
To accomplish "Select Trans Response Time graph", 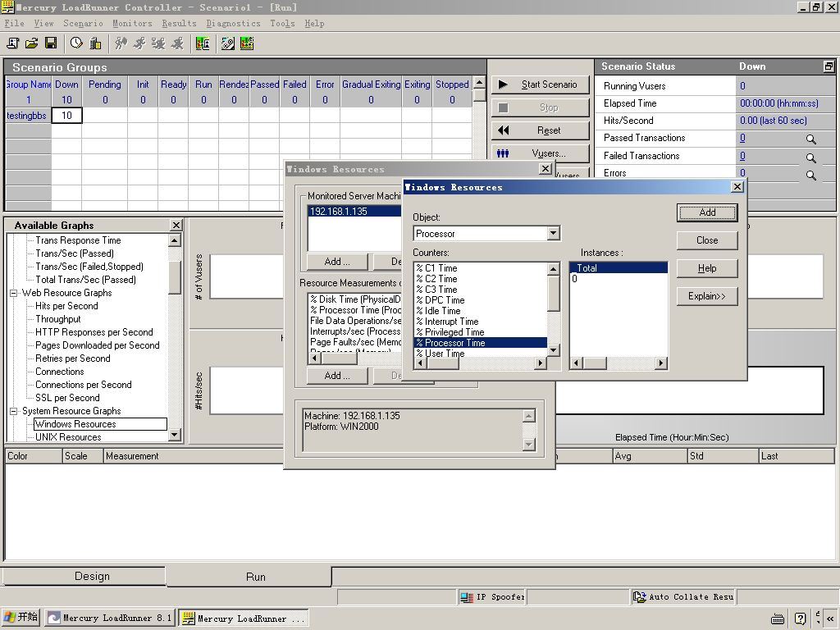I will [x=78, y=240].
